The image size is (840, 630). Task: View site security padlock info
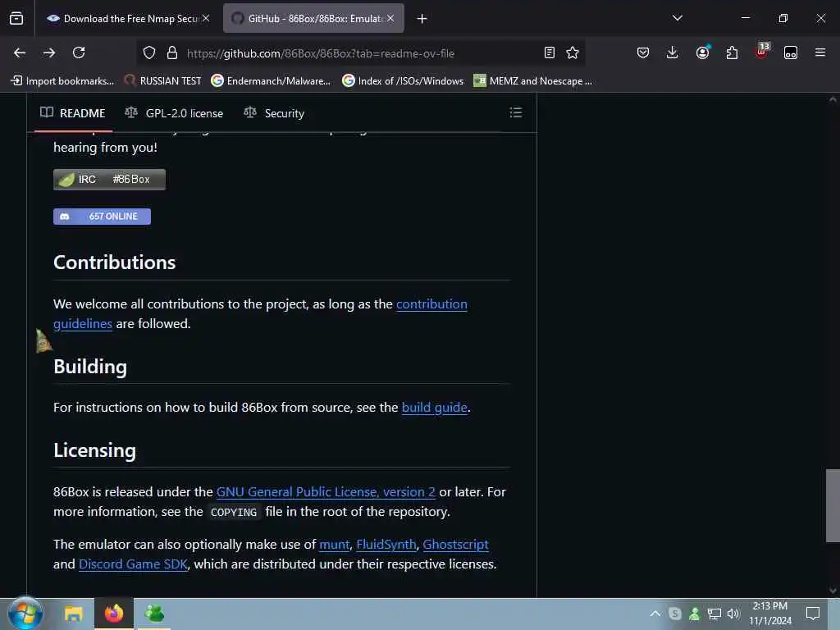(x=172, y=52)
